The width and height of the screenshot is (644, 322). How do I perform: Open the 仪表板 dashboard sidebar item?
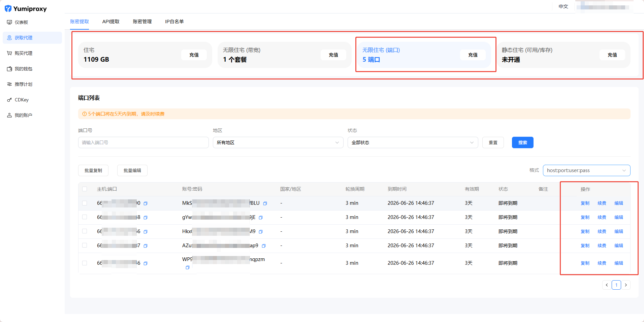32,22
